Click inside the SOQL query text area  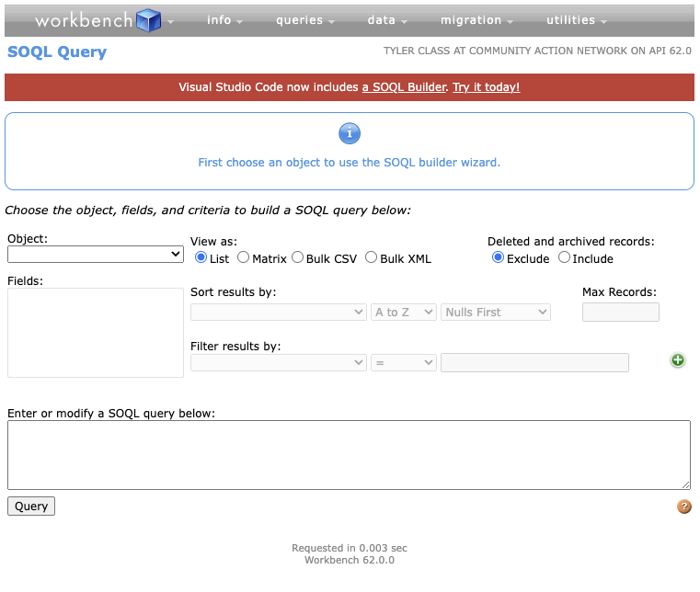[350, 455]
